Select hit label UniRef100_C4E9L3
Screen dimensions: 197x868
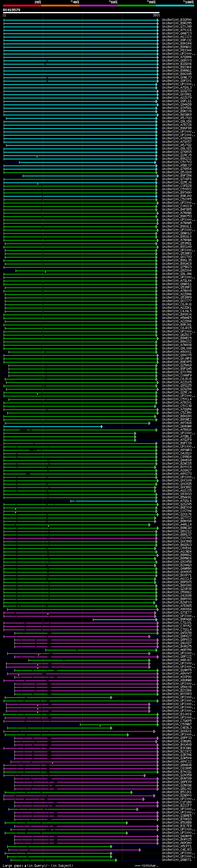point(177,728)
